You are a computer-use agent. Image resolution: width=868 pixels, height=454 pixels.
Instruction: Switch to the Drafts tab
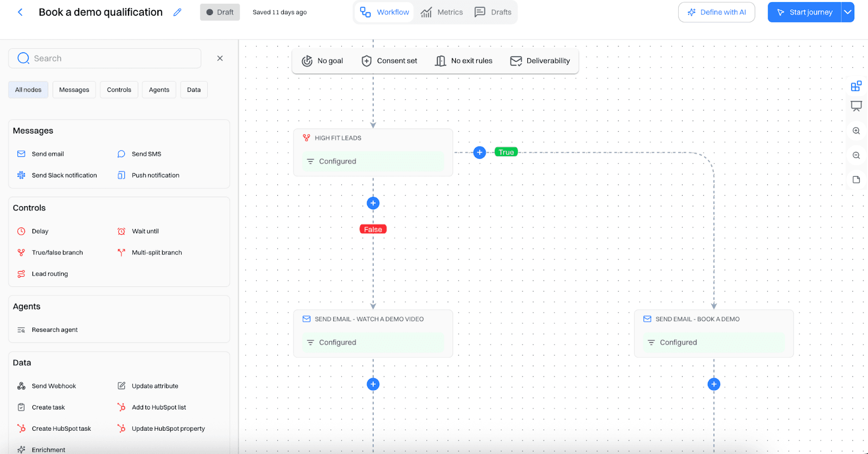point(493,12)
